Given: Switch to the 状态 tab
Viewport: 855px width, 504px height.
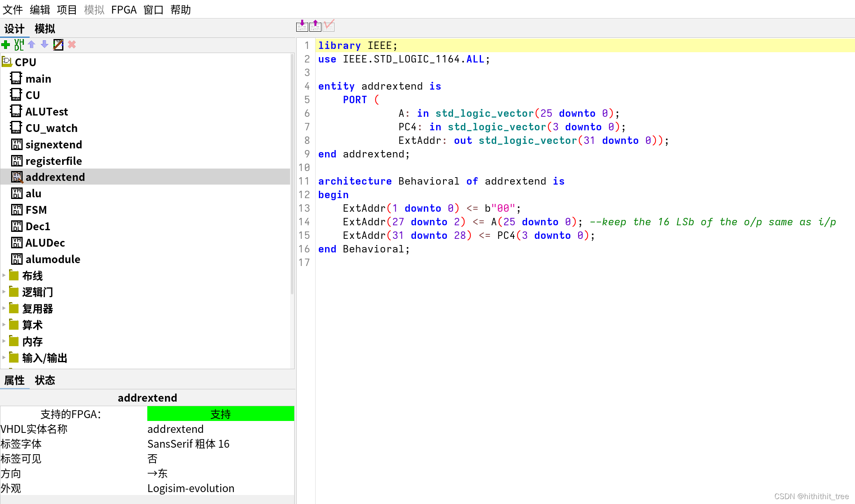Looking at the screenshot, I should click(44, 380).
